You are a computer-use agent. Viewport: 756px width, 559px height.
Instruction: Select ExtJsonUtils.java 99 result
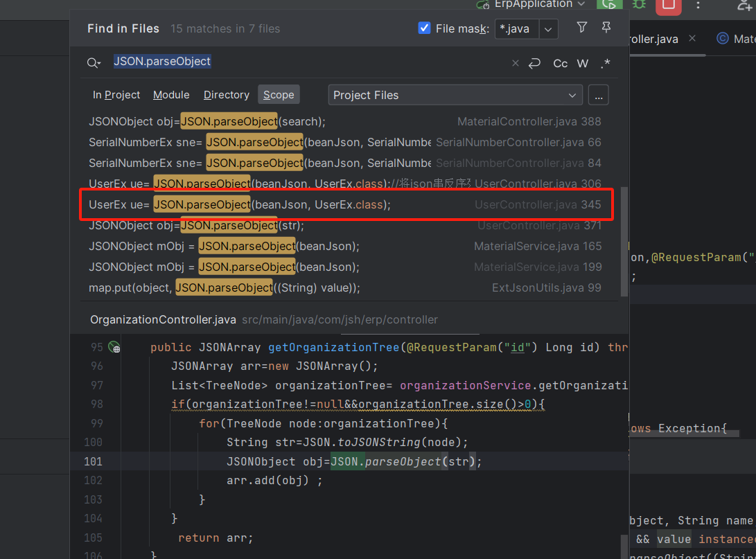(x=344, y=287)
